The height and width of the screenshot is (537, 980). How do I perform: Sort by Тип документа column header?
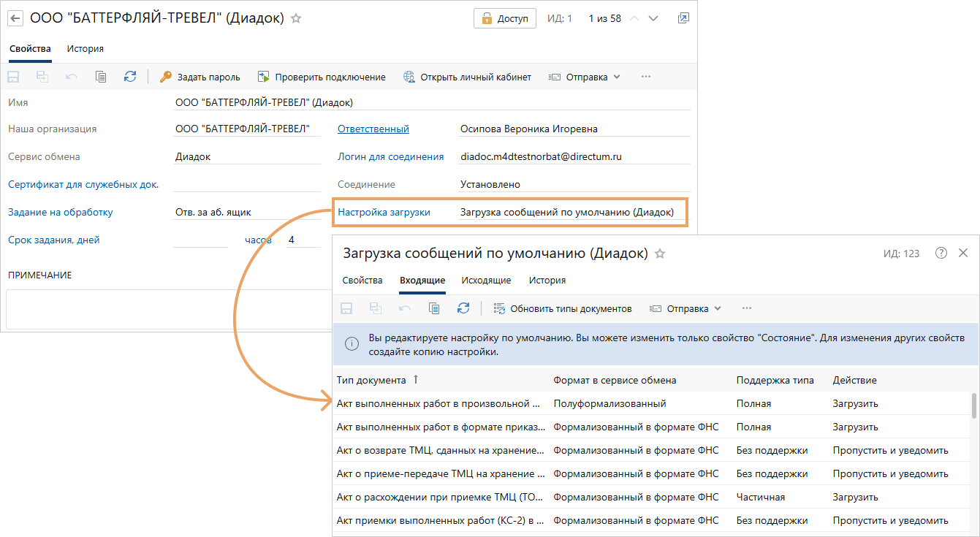(371, 380)
